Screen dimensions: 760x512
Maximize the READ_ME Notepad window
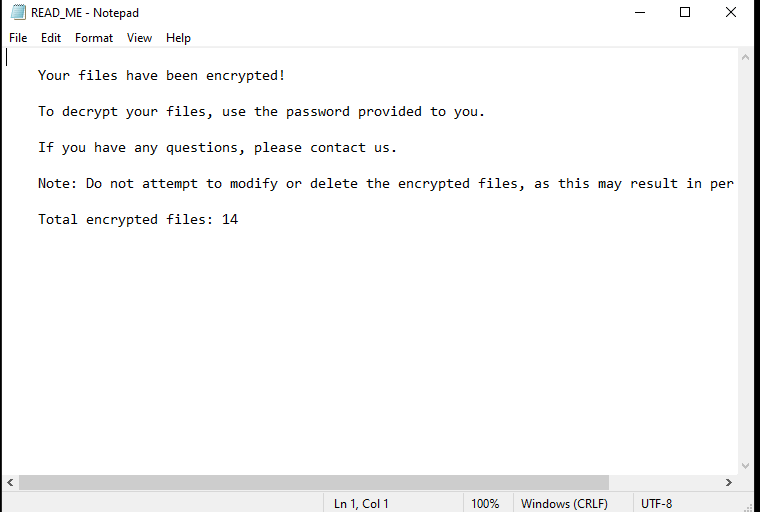[x=685, y=12]
